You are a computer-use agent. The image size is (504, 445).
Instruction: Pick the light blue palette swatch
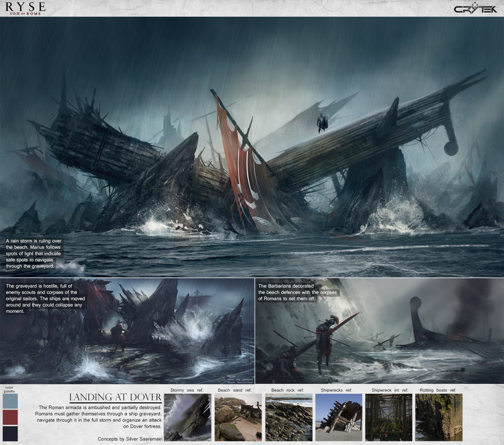pyautogui.click(x=10, y=401)
